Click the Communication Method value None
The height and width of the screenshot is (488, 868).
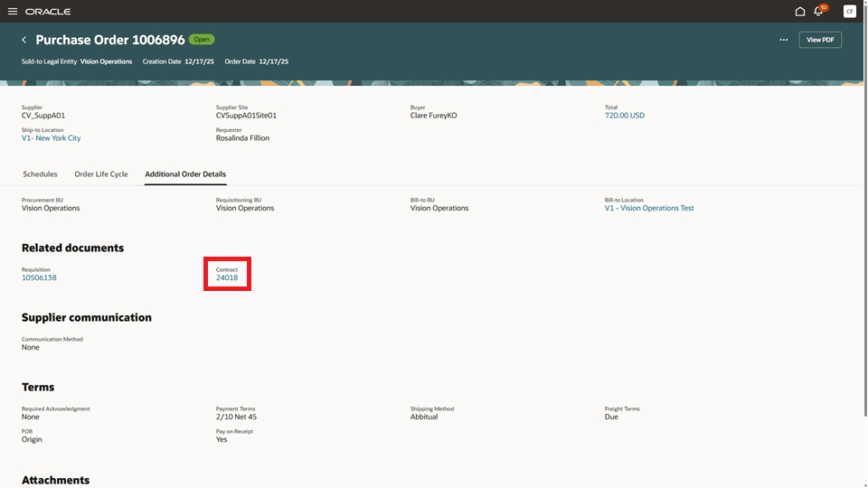click(31, 347)
